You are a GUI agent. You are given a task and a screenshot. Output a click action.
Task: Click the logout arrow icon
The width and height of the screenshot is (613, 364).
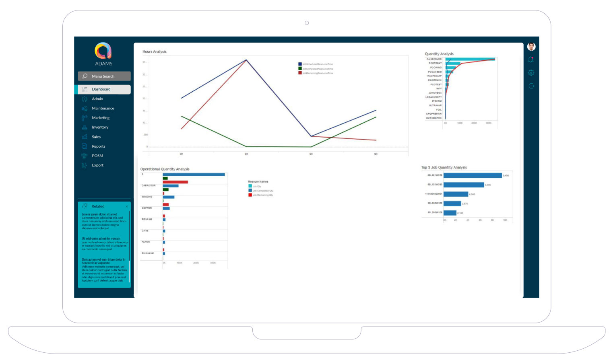coord(531,86)
